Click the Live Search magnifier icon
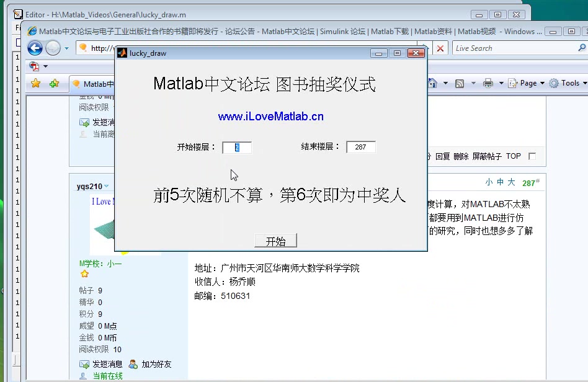588x382 pixels. 582,48
